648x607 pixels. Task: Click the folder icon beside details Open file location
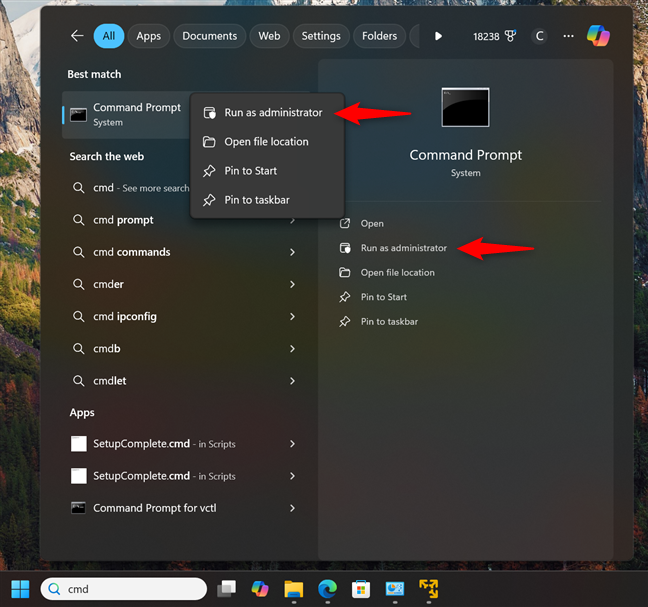pos(345,273)
